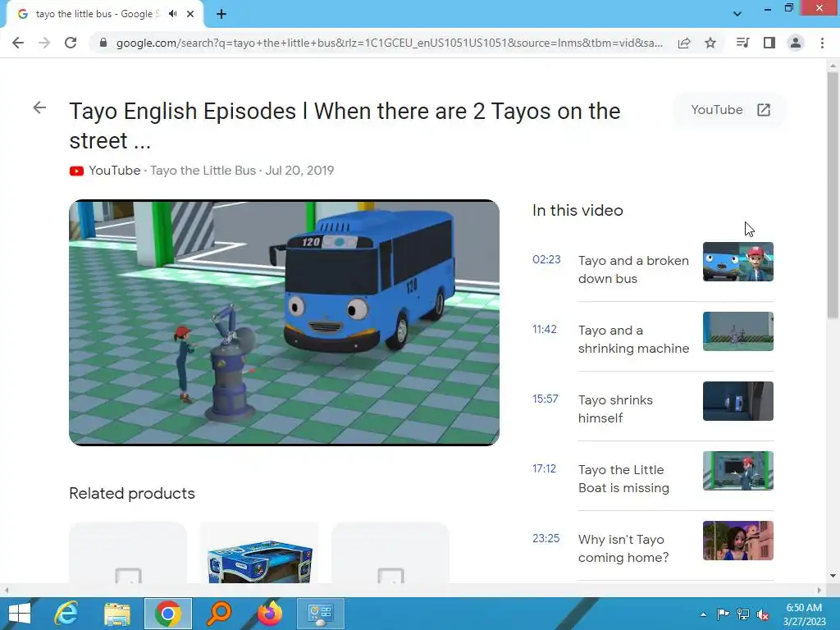Jump to timestamp 23:25
Image resolution: width=840 pixels, height=630 pixels.
point(546,538)
